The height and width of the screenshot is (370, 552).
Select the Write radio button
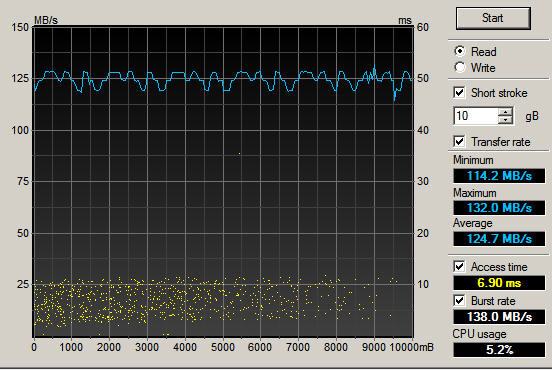point(460,67)
